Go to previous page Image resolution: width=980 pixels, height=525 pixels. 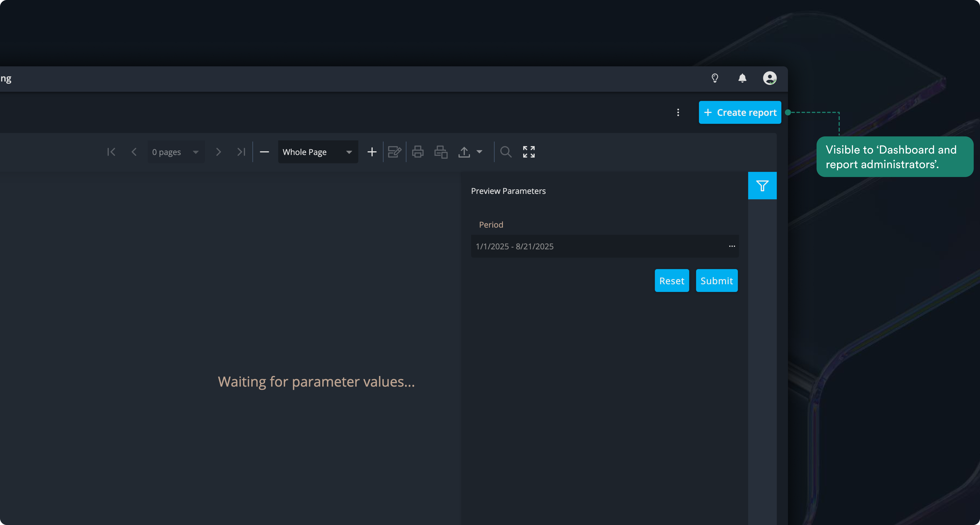(x=134, y=152)
